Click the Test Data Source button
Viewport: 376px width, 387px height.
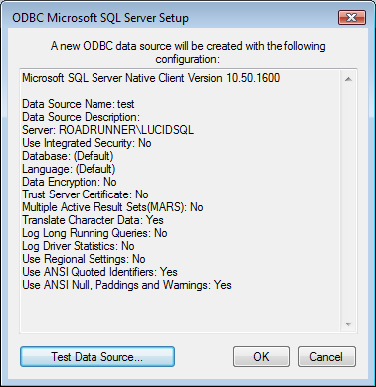pyautogui.click(x=97, y=357)
